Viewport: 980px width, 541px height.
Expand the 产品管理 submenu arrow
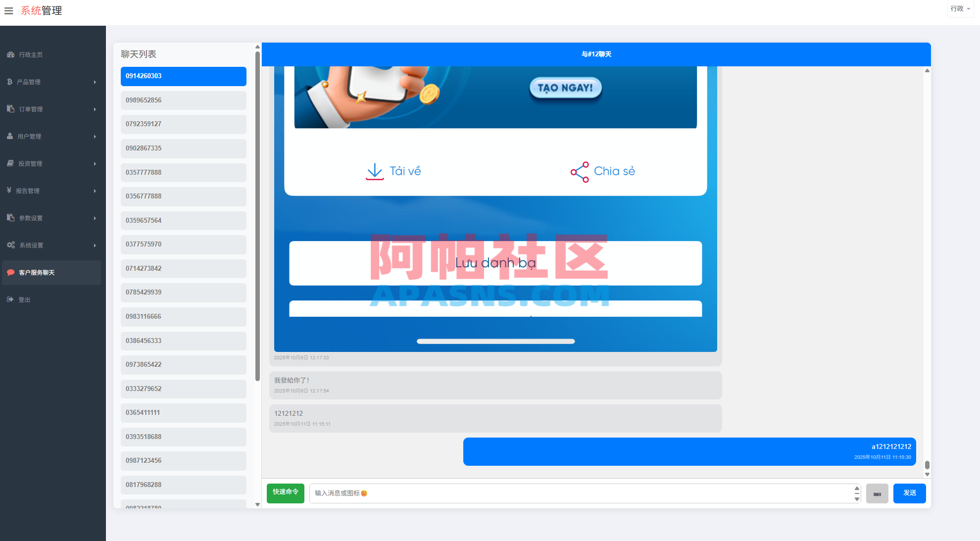point(96,82)
